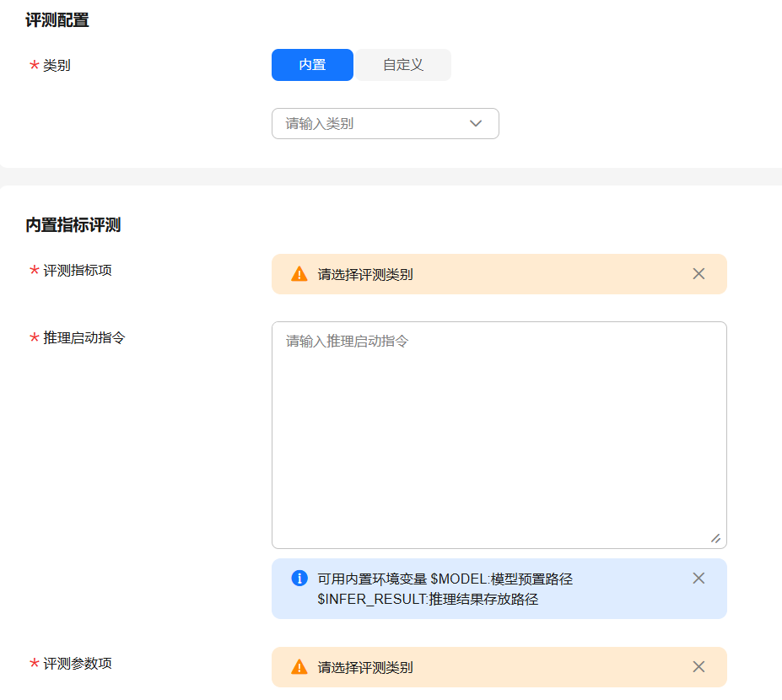782x700 pixels.
Task: Dismiss the 评测指标项 warning alert
Action: [x=698, y=274]
